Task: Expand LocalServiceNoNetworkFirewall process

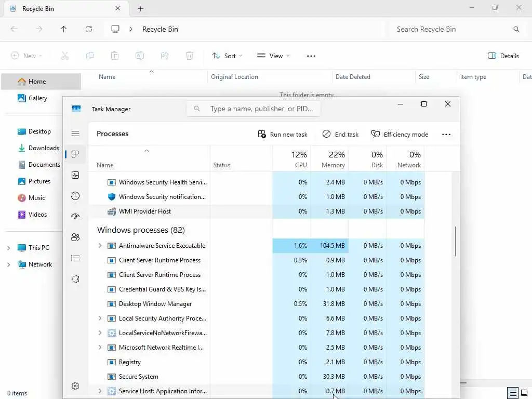Action: (100, 333)
